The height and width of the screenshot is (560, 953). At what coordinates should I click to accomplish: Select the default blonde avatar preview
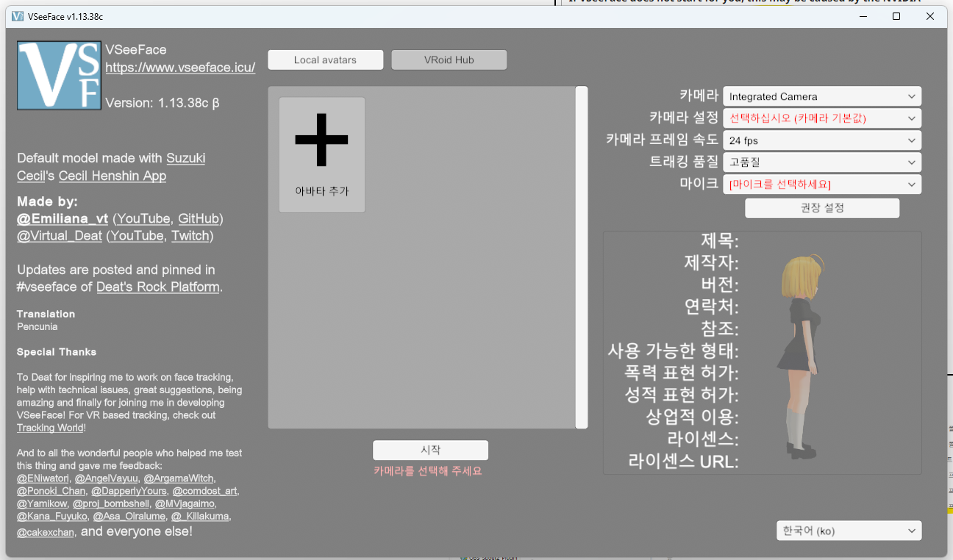point(801,356)
